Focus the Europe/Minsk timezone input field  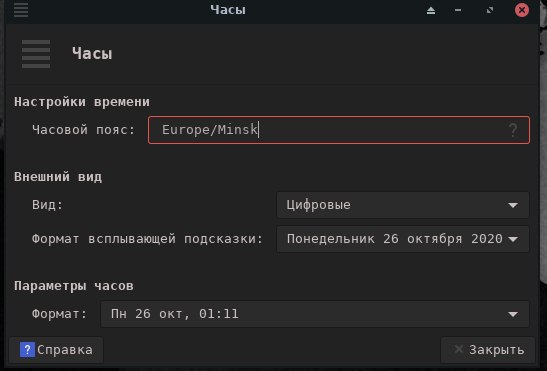(x=339, y=130)
